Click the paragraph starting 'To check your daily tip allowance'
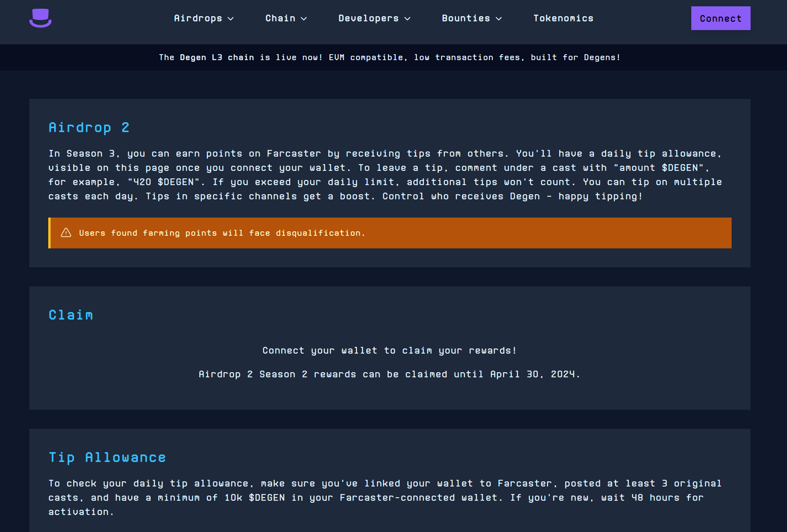 click(x=385, y=498)
